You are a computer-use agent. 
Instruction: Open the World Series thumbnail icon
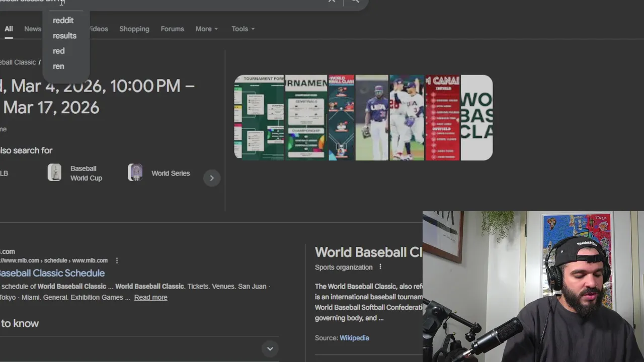pos(135,172)
